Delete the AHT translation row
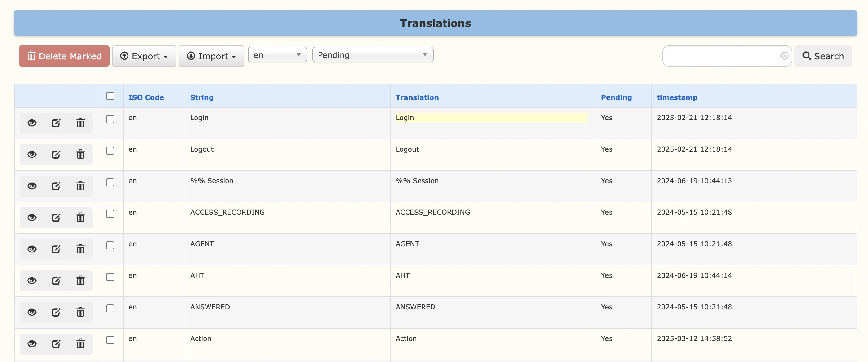This screenshot has width=868, height=362. point(80,280)
